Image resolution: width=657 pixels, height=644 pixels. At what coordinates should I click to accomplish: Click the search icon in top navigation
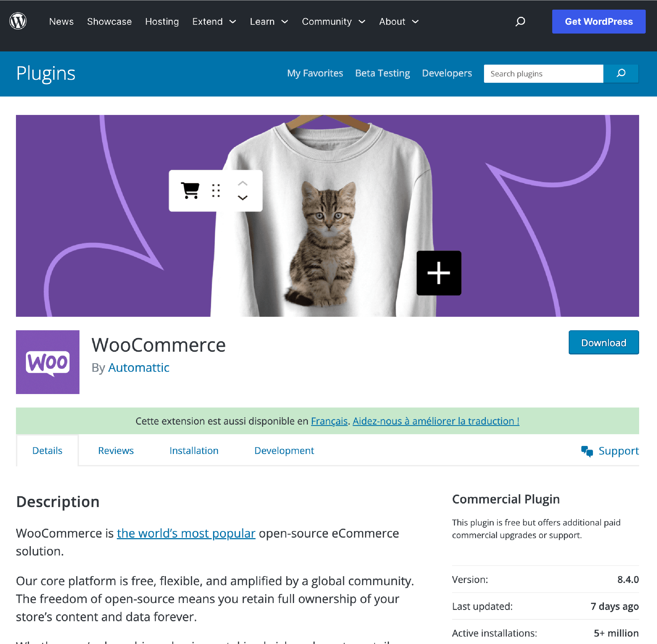[x=520, y=21]
